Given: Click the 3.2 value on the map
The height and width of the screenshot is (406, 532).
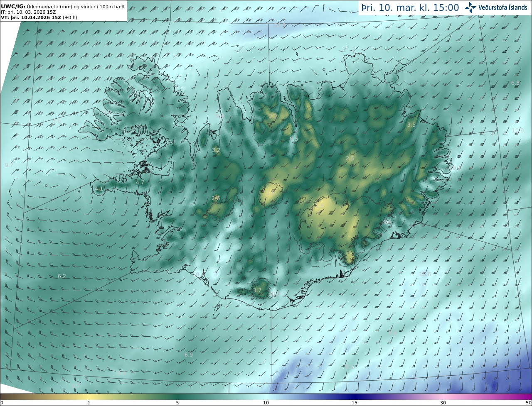Looking at the screenshot, I should 216,150.
